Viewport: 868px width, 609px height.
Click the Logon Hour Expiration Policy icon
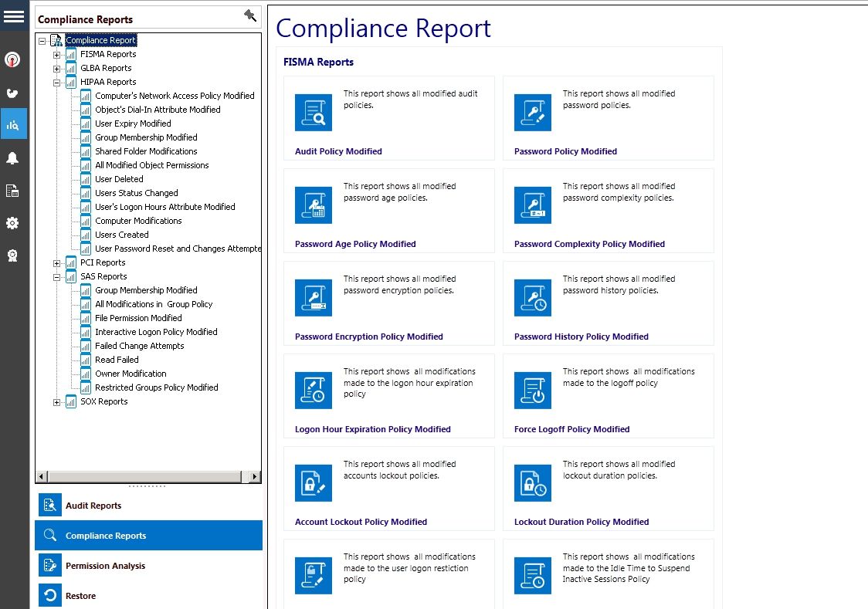[314, 391]
